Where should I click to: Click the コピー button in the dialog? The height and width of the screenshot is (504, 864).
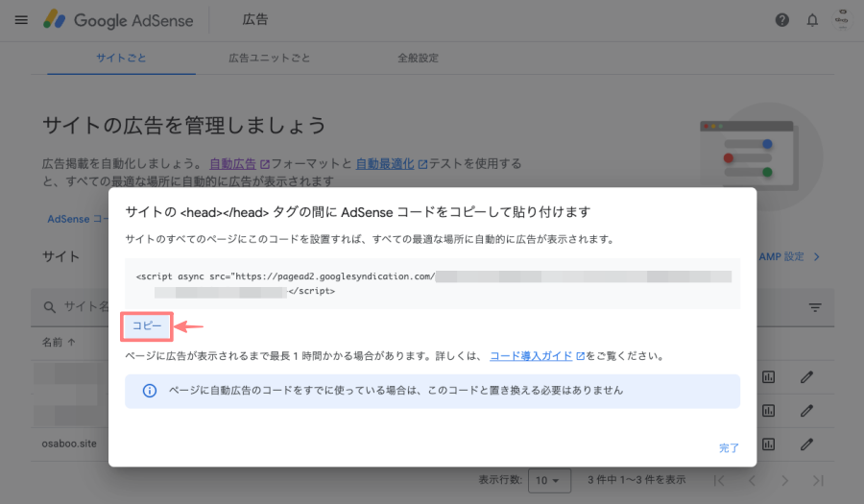(x=147, y=326)
